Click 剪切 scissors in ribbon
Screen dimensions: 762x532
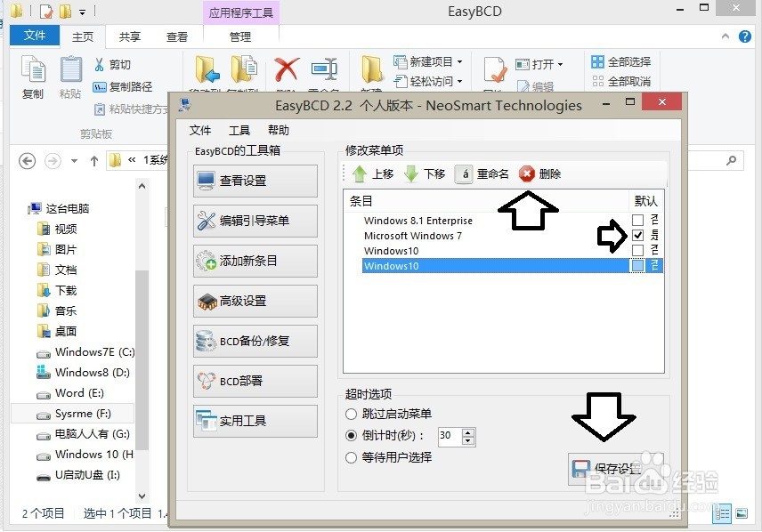[112, 65]
